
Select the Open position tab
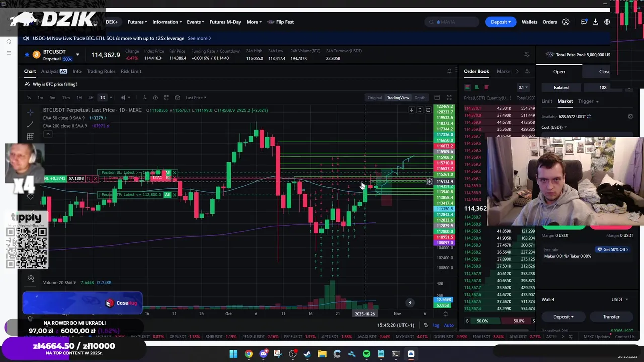click(559, 72)
